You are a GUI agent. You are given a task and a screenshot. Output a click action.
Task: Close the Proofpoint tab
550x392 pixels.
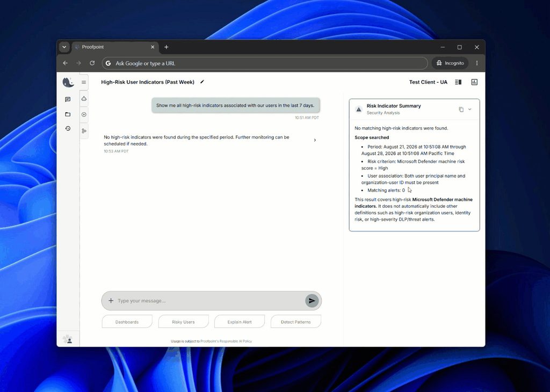pyautogui.click(x=153, y=47)
